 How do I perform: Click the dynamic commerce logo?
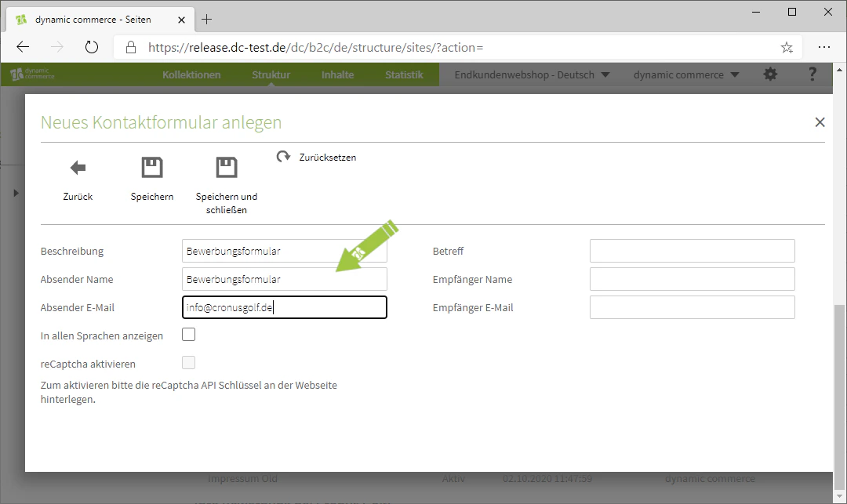[x=32, y=74]
